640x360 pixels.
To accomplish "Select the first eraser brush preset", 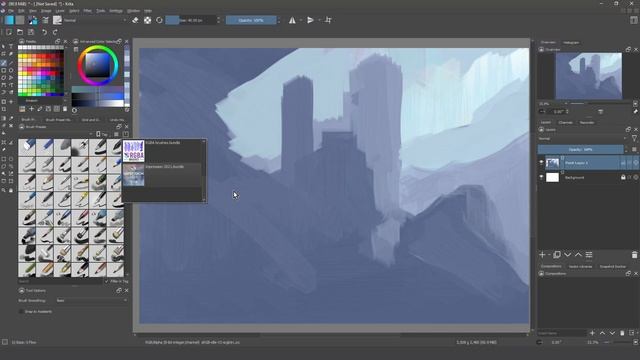I will pyautogui.click(x=27, y=147).
